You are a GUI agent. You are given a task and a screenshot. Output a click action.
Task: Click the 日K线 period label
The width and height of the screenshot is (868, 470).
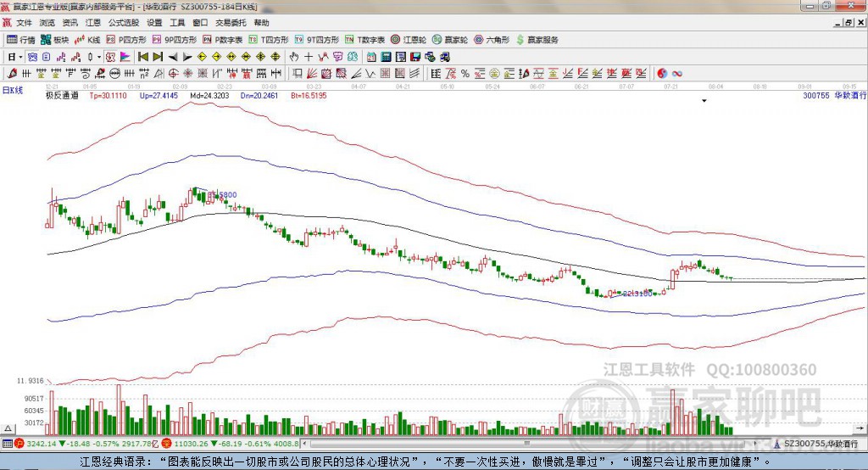pos(12,90)
